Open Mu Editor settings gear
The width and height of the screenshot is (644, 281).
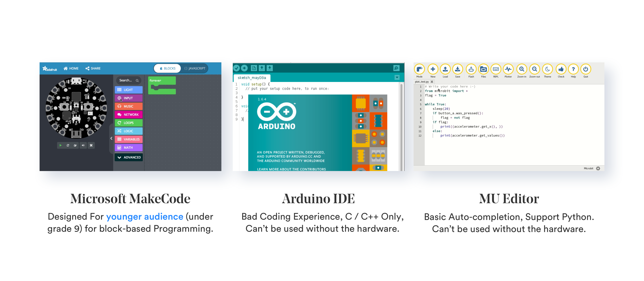point(598,168)
